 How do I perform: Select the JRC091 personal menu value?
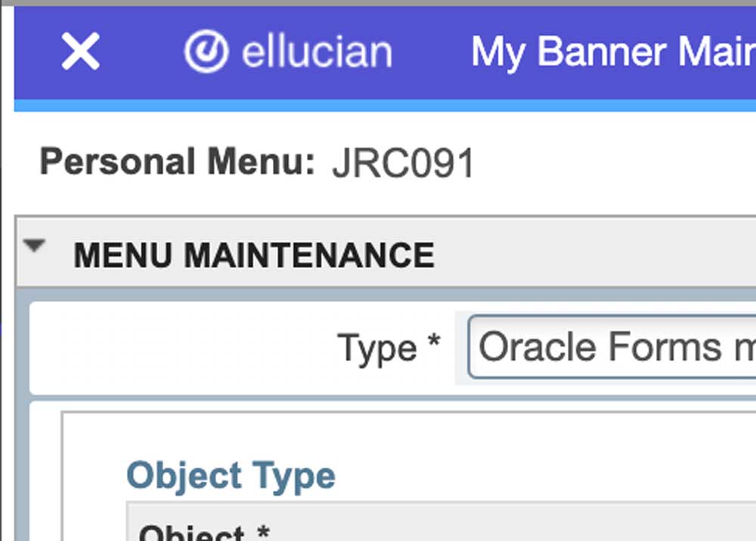403,163
